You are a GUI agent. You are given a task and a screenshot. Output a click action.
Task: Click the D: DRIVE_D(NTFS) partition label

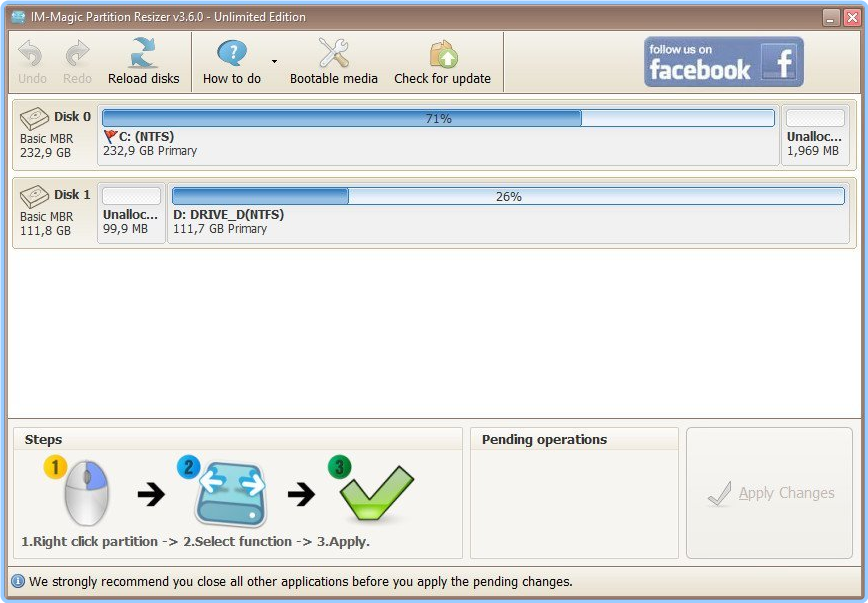coord(228,214)
